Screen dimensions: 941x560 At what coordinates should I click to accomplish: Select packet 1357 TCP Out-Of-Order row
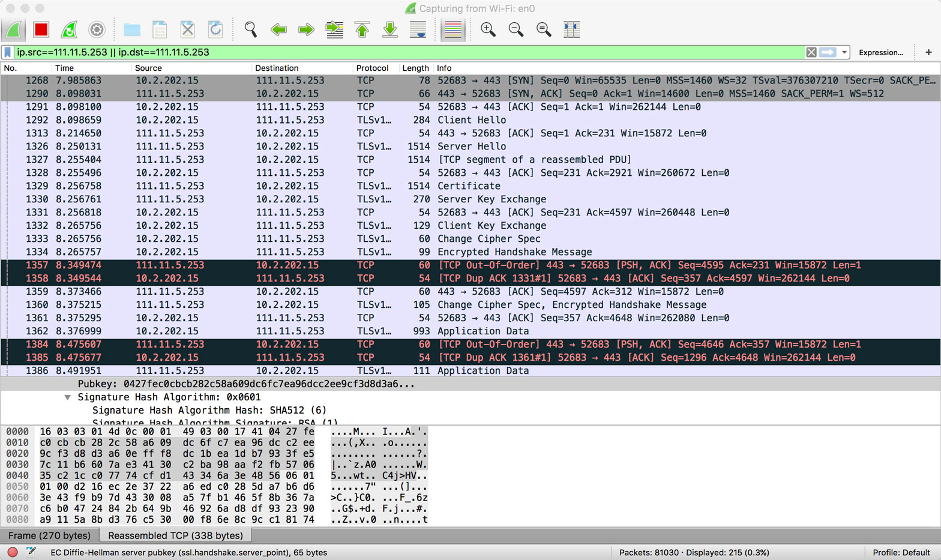470,265
